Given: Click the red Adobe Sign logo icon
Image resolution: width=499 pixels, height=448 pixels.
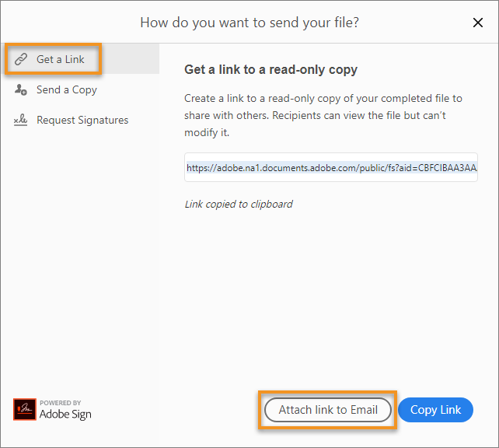Looking at the screenshot, I should tap(25, 409).
